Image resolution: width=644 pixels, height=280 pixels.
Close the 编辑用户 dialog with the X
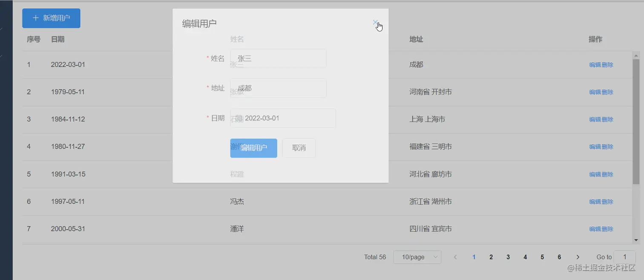pos(376,23)
